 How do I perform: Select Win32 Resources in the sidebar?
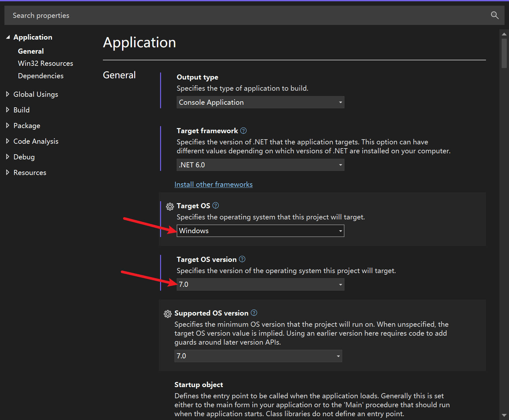pos(45,63)
